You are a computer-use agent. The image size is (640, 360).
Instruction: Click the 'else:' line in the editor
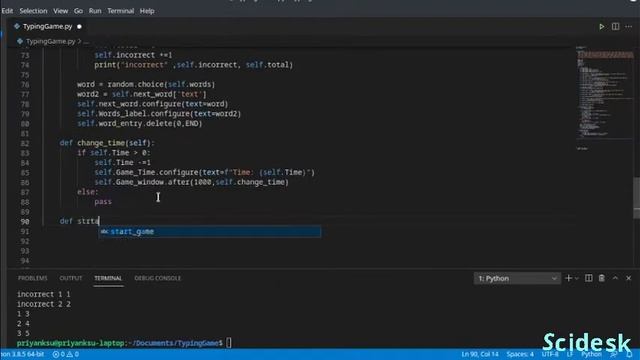pos(88,192)
